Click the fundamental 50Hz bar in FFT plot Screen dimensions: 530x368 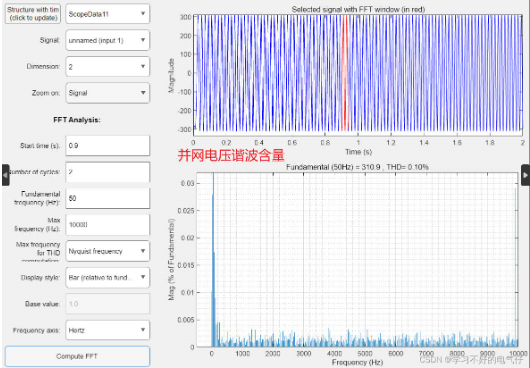pyautogui.click(x=213, y=260)
